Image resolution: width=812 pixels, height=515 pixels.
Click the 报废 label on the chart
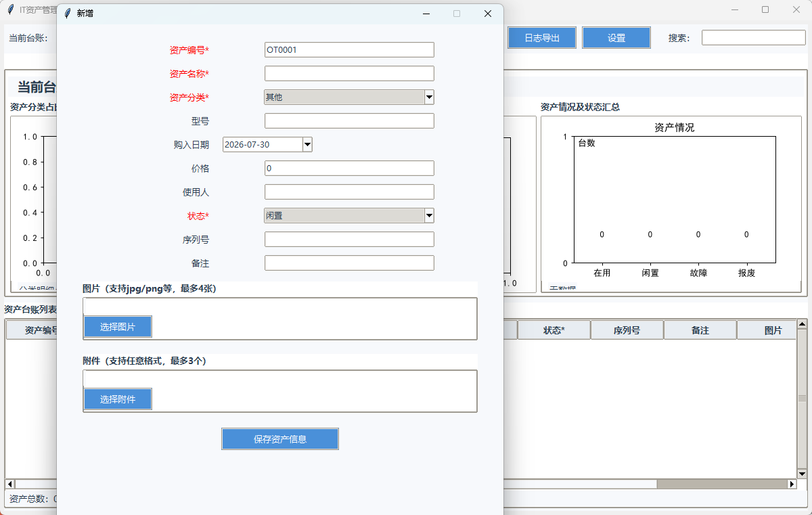[x=747, y=273]
